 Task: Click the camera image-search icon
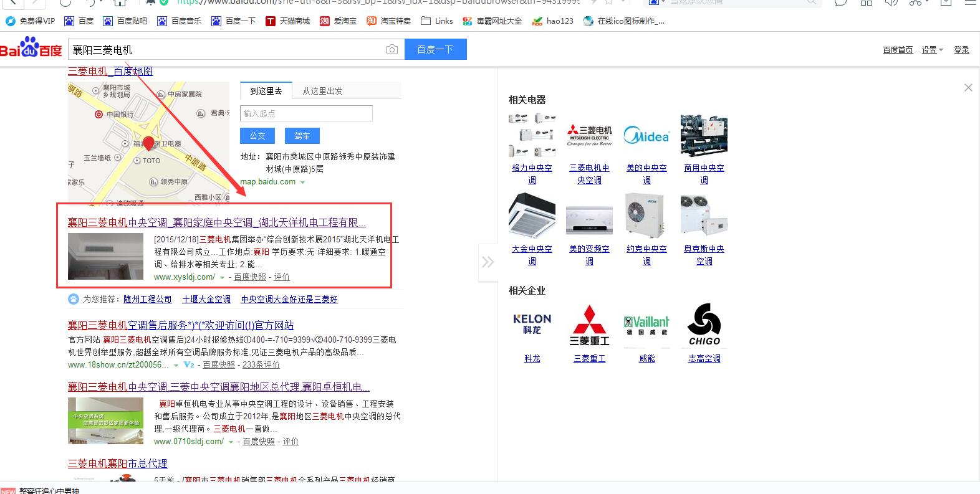click(392, 49)
